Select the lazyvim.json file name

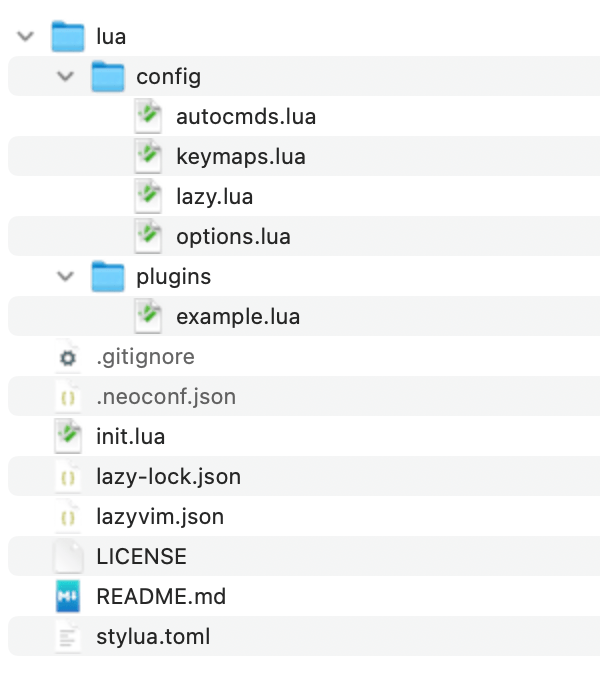tap(160, 517)
